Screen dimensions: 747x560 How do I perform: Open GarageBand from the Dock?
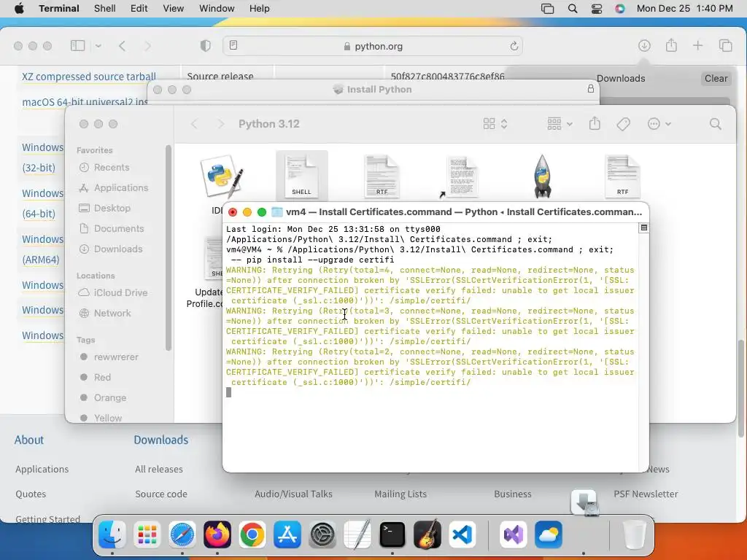pos(427,534)
